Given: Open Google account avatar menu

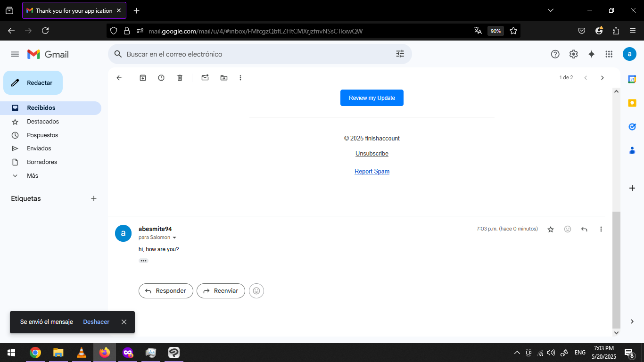Looking at the screenshot, I should [629, 54].
